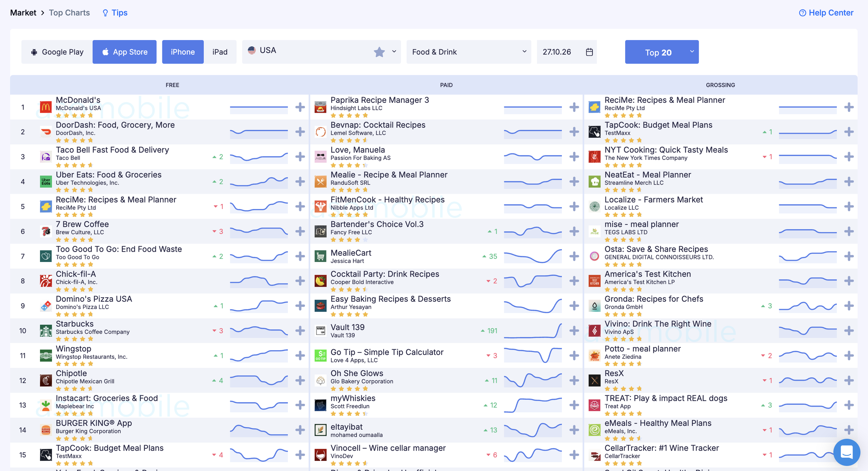
Task: Open CellarTracker: #1 Wine Tracker title
Action: 662,448
